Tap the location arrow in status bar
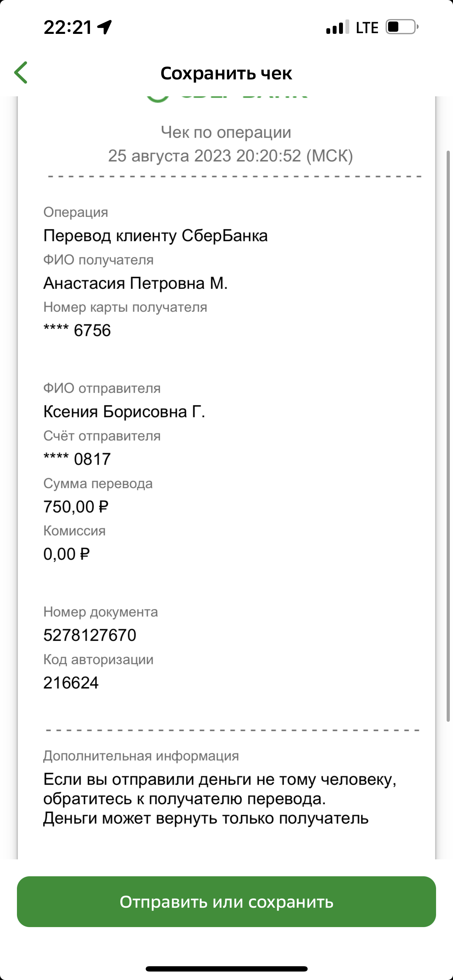This screenshot has width=453, height=980. pos(104,27)
